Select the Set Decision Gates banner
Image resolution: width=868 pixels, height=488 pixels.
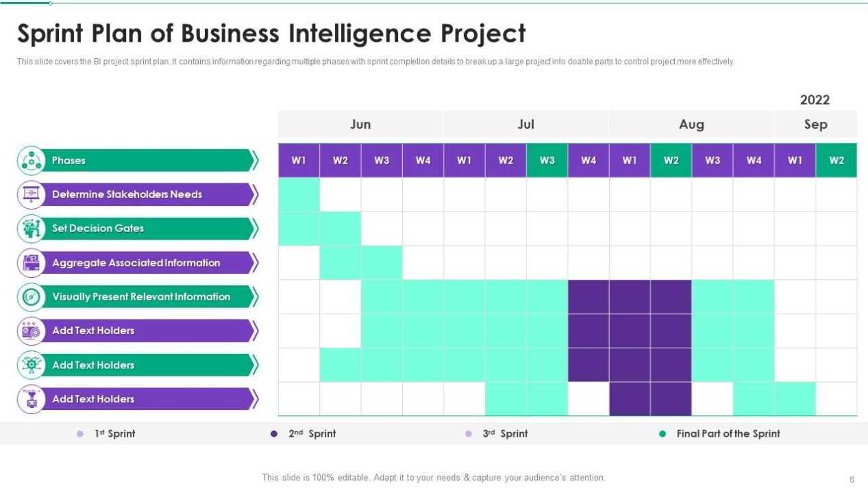tap(150, 229)
